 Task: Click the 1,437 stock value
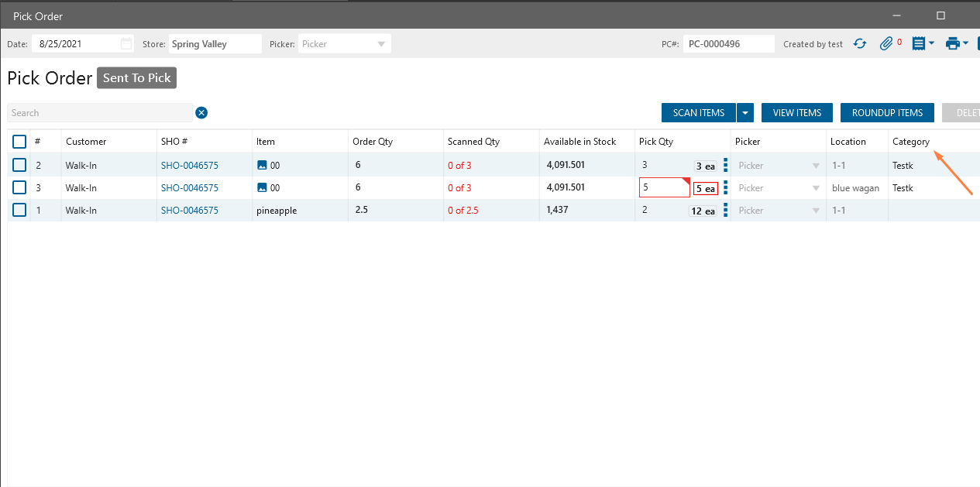(558, 210)
